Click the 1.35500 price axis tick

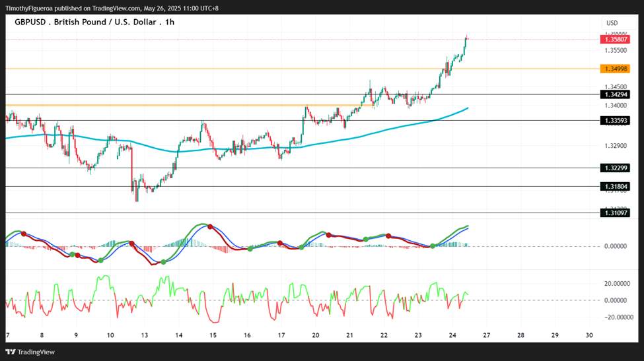(x=616, y=50)
